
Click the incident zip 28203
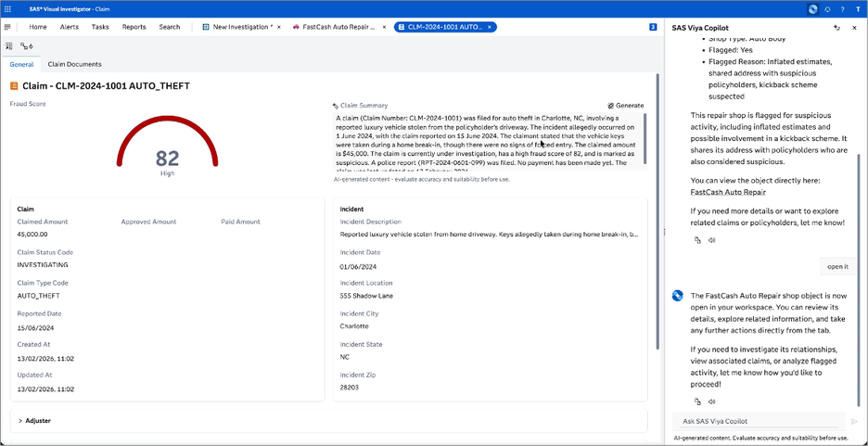tap(350, 388)
